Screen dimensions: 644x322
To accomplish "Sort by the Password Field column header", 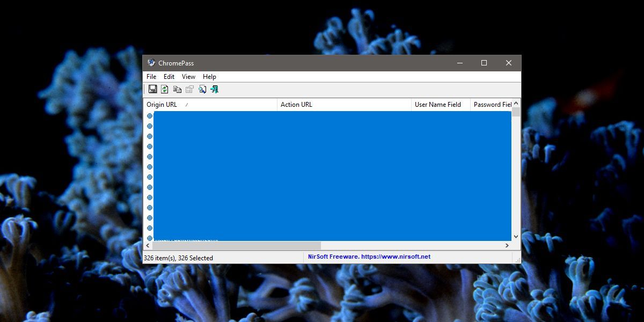I will pos(491,105).
